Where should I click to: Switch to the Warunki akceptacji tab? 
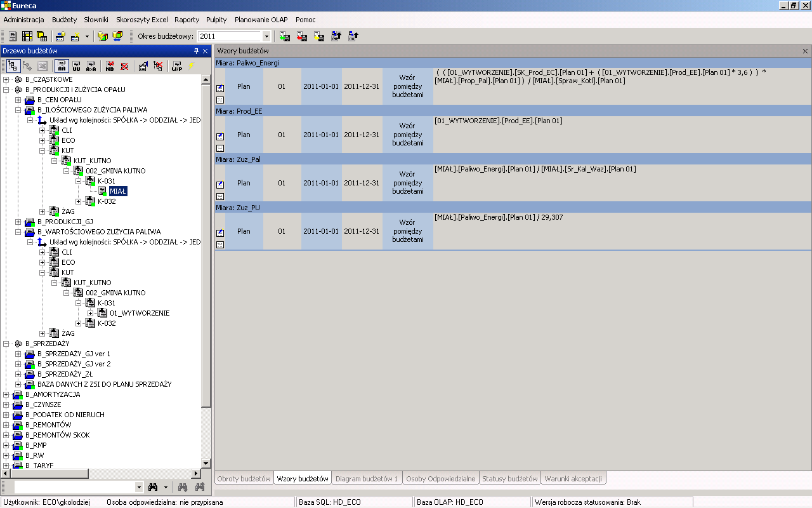pos(573,478)
